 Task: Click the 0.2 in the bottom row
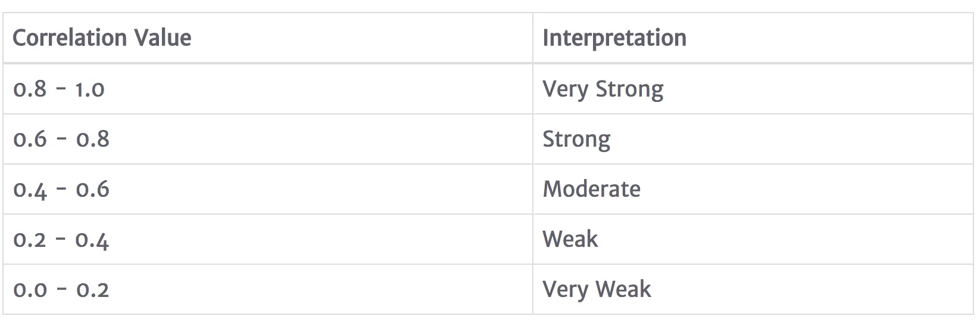pos(92,290)
